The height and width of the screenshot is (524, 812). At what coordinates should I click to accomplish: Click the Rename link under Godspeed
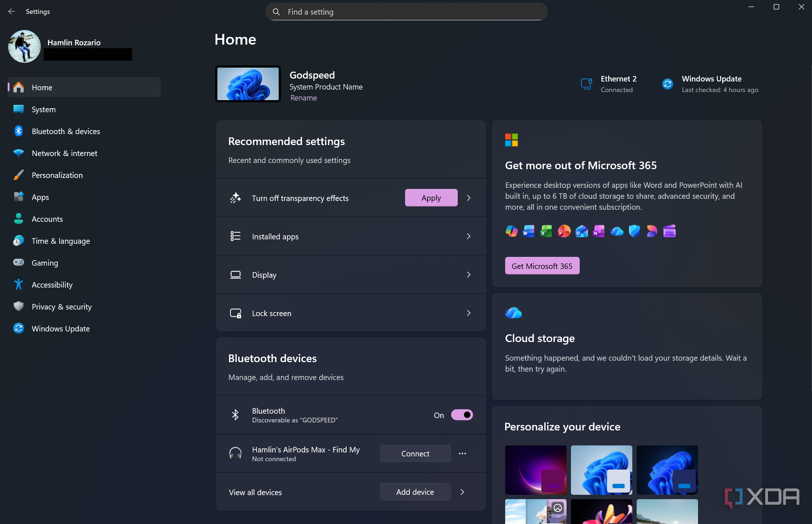(x=304, y=98)
